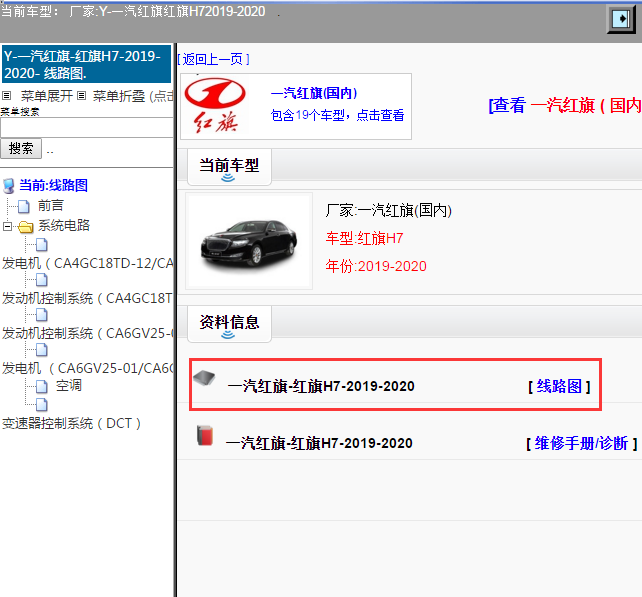Click the panel toggle arrow icon at top right
642x597 pixels.
pyautogui.click(x=621, y=19)
